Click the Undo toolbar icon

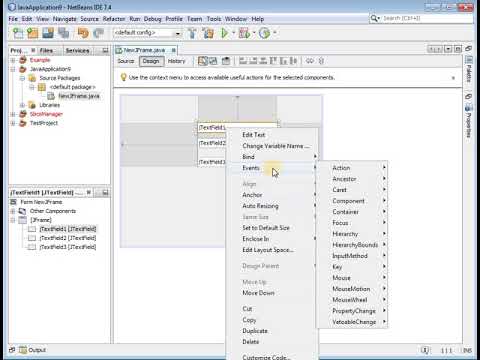pos(83,33)
